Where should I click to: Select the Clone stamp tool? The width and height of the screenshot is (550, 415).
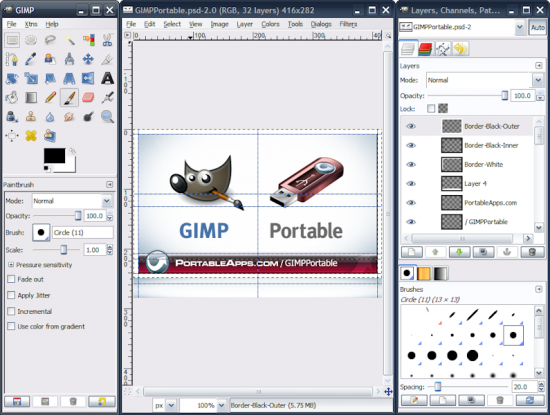31,116
